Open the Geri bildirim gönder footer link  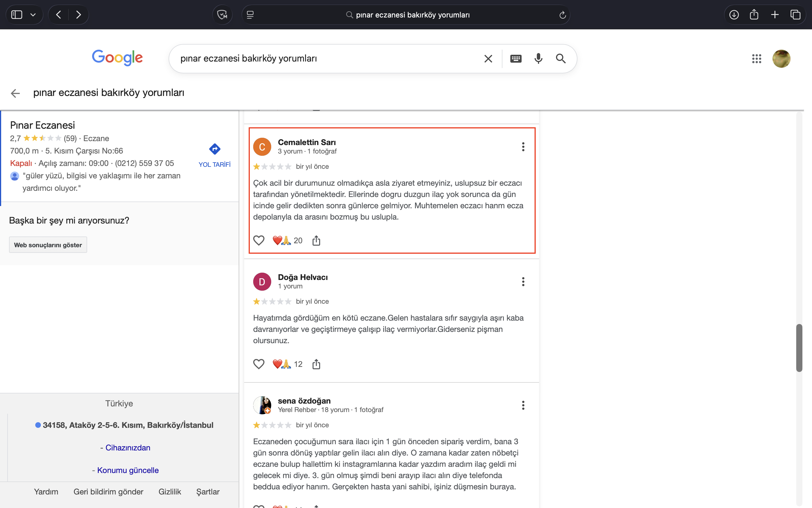click(108, 492)
